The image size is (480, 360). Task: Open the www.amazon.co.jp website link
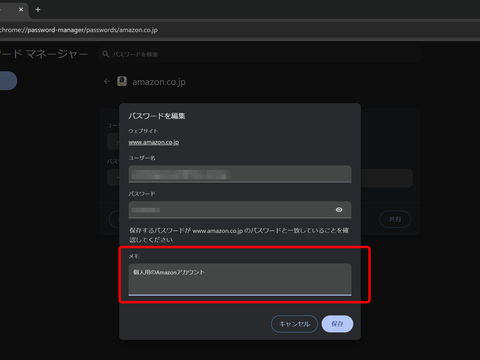pyautogui.click(x=154, y=142)
